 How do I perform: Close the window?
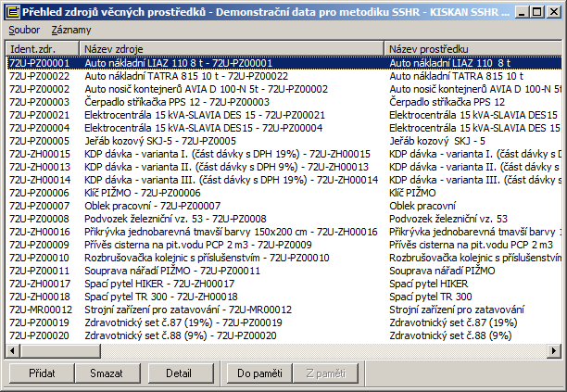[554, 12]
